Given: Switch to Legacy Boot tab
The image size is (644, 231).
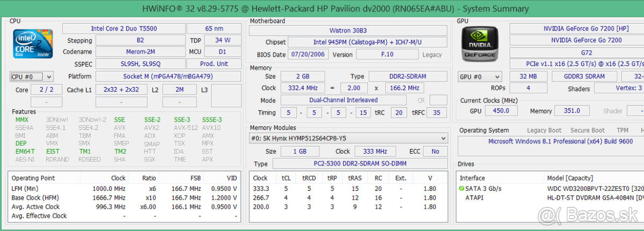Looking at the screenshot, I should pyautogui.click(x=544, y=130).
